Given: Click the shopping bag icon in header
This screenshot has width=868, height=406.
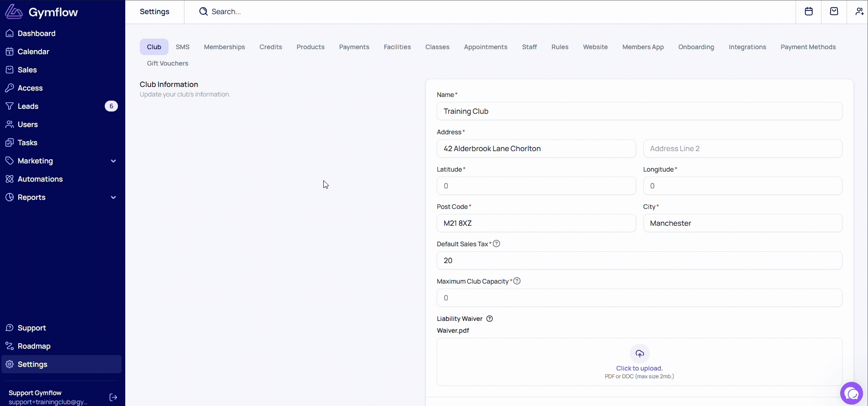Looking at the screenshot, I should pyautogui.click(x=834, y=11).
